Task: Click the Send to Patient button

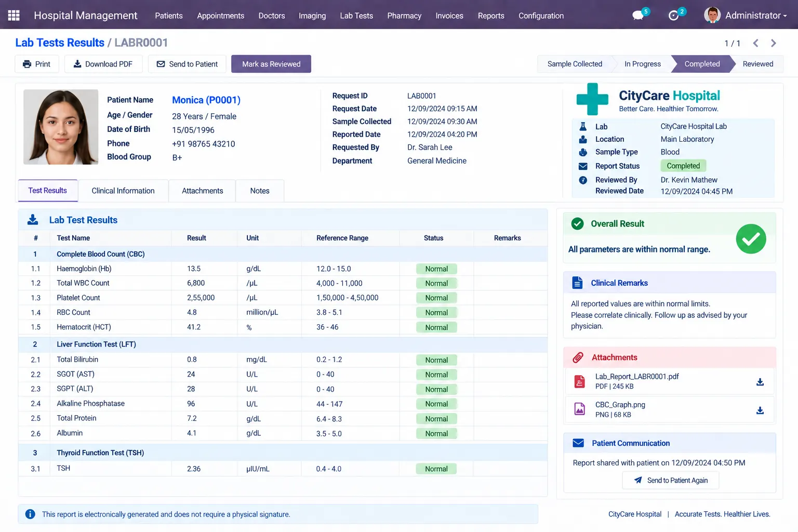Action: pos(187,64)
